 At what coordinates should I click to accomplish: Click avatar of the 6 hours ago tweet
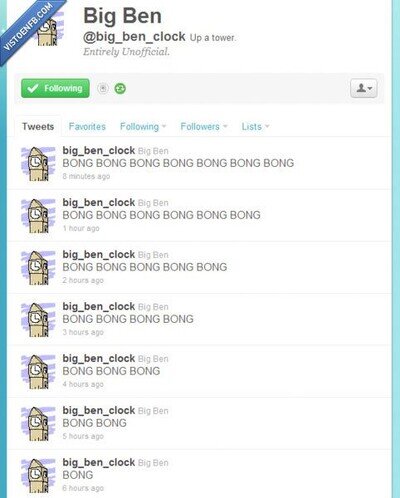pyautogui.click(x=38, y=476)
